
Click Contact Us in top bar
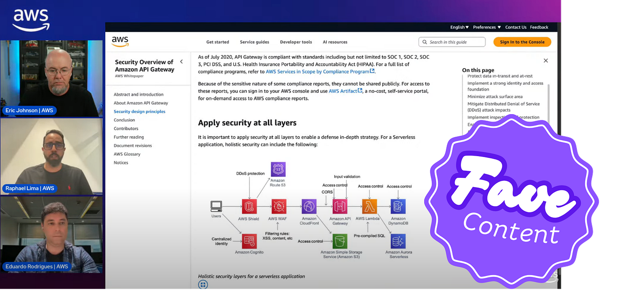point(516,27)
